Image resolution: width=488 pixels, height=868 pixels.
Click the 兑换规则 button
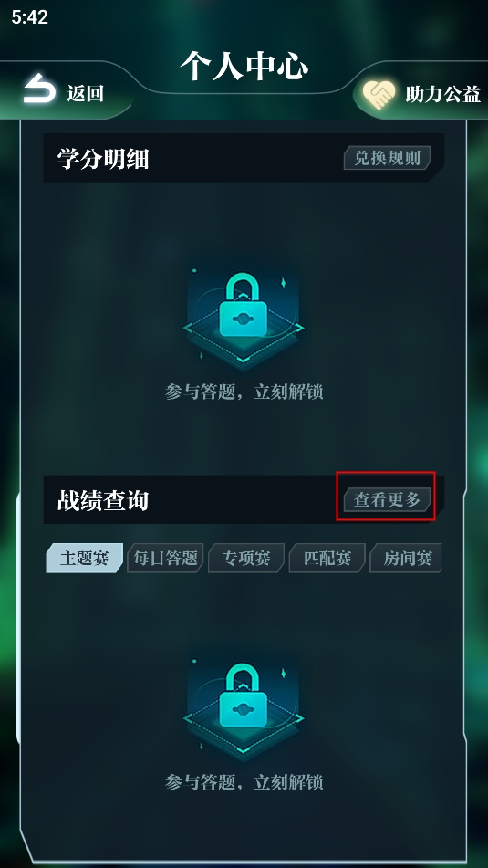(x=387, y=158)
